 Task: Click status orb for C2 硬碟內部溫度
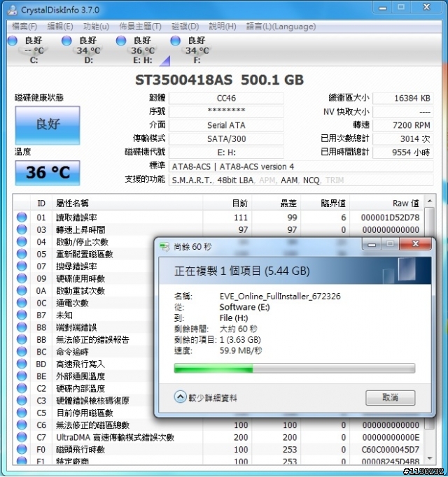pos(22,388)
